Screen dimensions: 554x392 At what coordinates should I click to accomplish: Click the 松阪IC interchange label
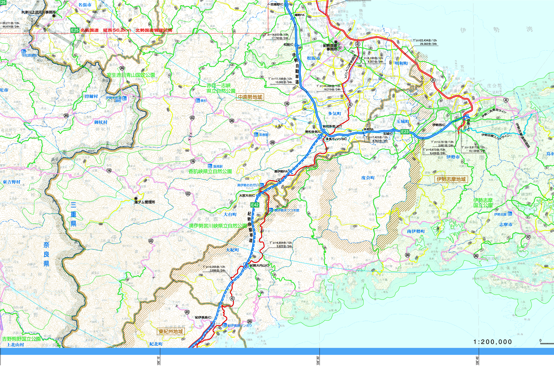(x=289, y=44)
